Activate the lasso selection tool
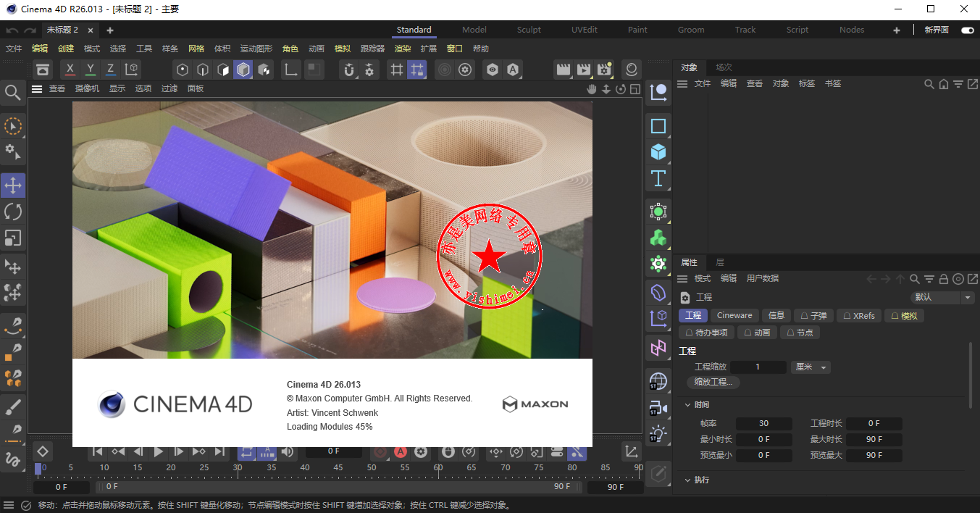 click(x=13, y=126)
